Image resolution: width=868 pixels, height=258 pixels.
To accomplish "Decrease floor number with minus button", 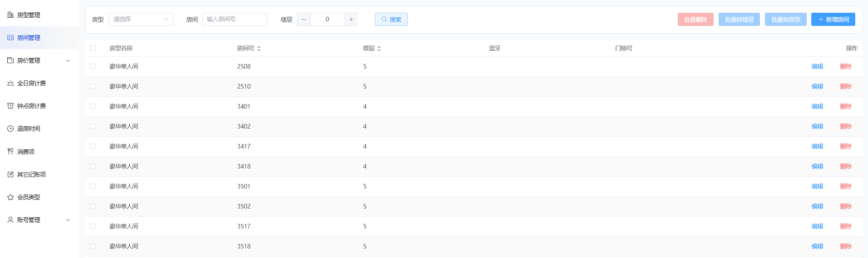I will [x=304, y=20].
